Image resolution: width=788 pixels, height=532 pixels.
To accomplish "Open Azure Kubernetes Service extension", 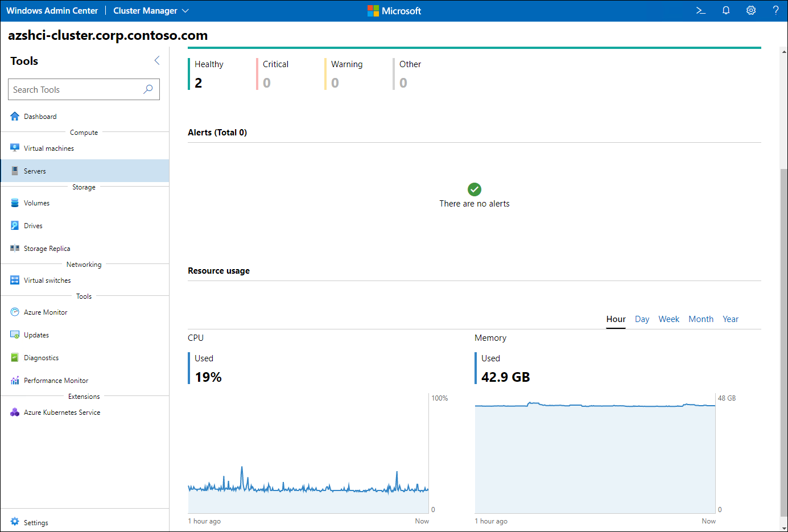I will tap(85, 412).
